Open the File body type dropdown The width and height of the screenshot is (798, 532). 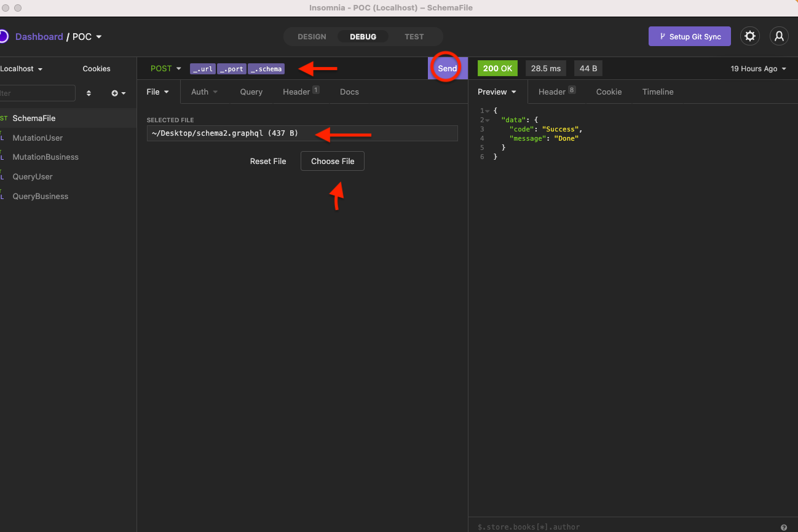pyautogui.click(x=158, y=92)
